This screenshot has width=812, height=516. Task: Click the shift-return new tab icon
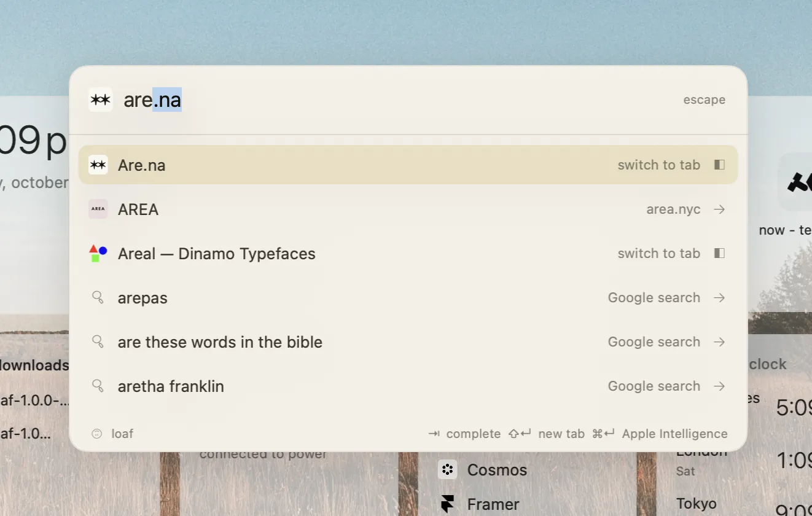[520, 434]
